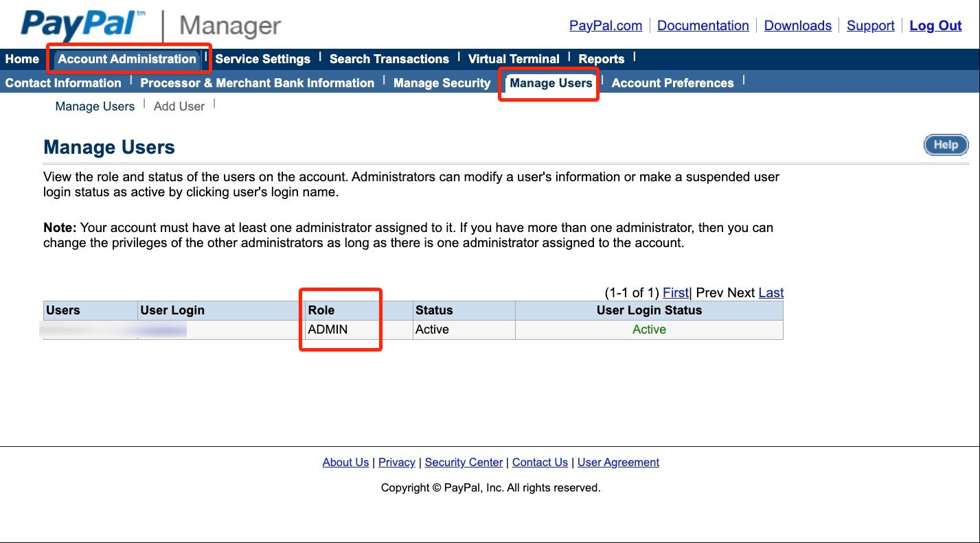Jump to the Last page of users
The height and width of the screenshot is (543, 980).
pos(771,292)
